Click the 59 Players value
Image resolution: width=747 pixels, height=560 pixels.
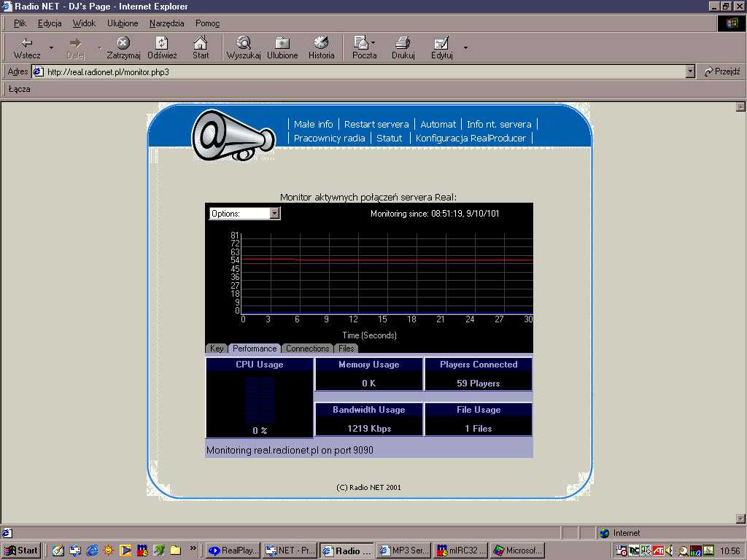coord(479,384)
